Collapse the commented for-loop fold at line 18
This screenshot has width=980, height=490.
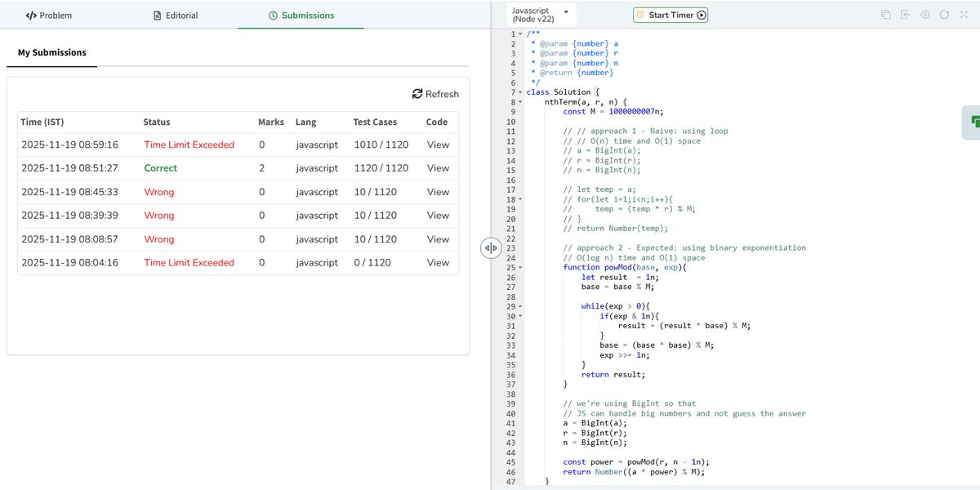[521, 199]
